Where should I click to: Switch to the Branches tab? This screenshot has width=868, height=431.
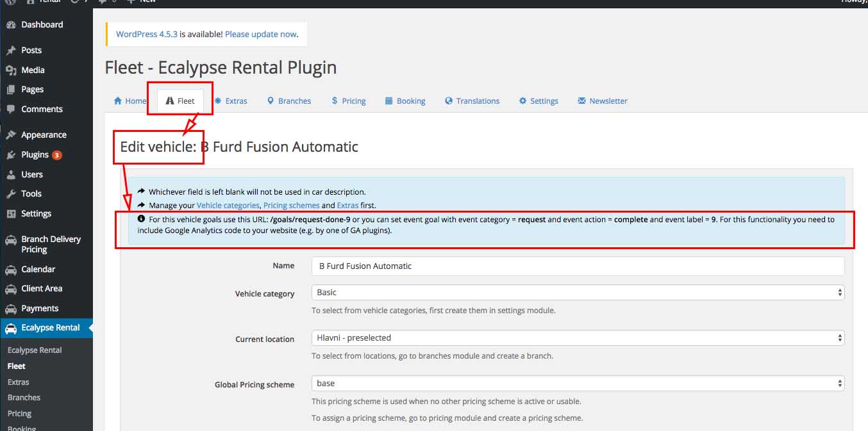(x=289, y=101)
